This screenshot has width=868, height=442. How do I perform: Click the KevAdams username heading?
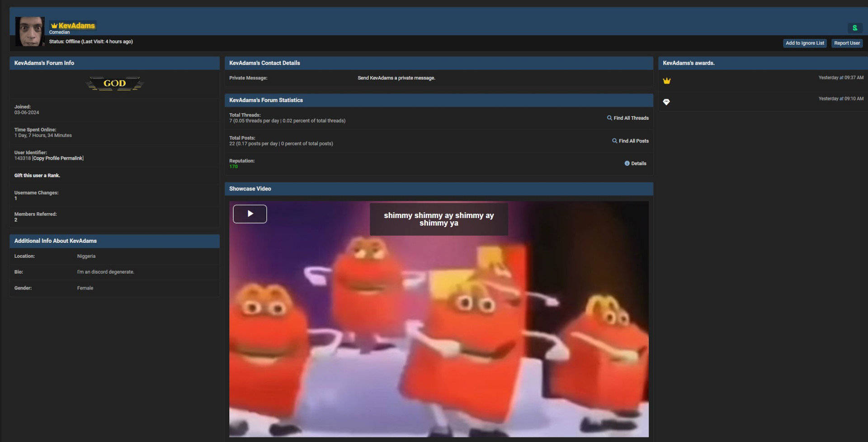(76, 26)
